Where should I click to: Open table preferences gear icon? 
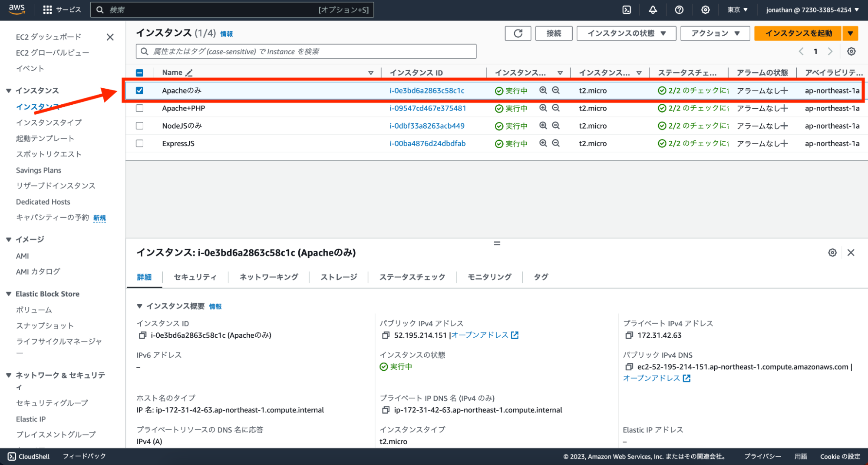(x=851, y=51)
